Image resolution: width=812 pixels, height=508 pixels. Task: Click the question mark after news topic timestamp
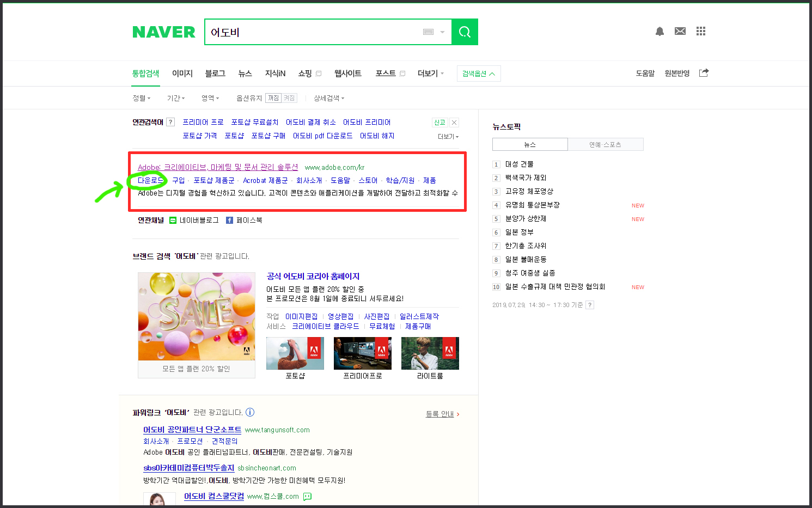click(590, 305)
